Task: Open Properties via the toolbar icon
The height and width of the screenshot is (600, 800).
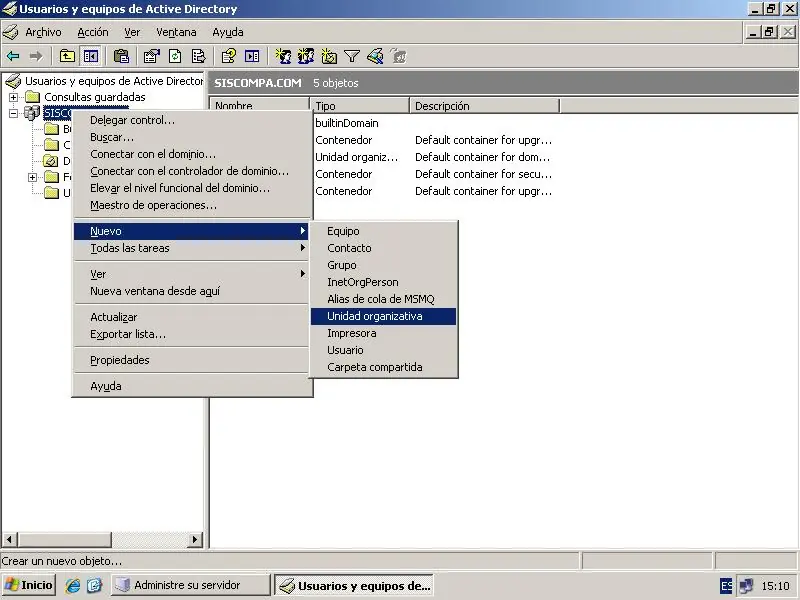Action: [x=151, y=56]
